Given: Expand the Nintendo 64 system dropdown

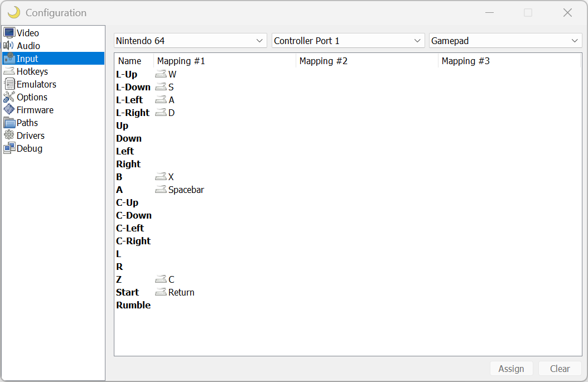Looking at the screenshot, I should point(190,41).
